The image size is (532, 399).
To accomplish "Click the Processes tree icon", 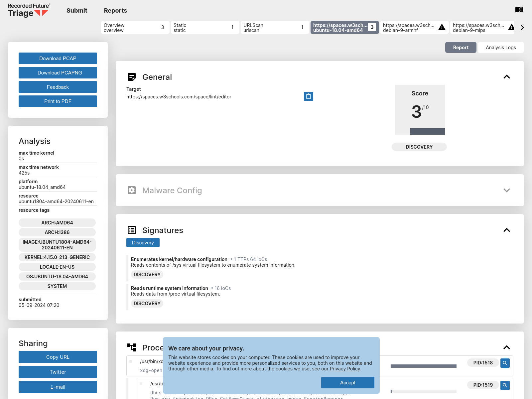I will pyautogui.click(x=132, y=347).
